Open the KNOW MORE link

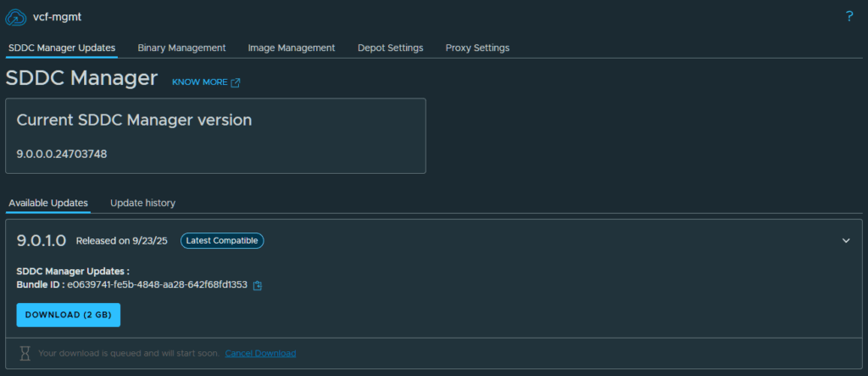[x=200, y=82]
